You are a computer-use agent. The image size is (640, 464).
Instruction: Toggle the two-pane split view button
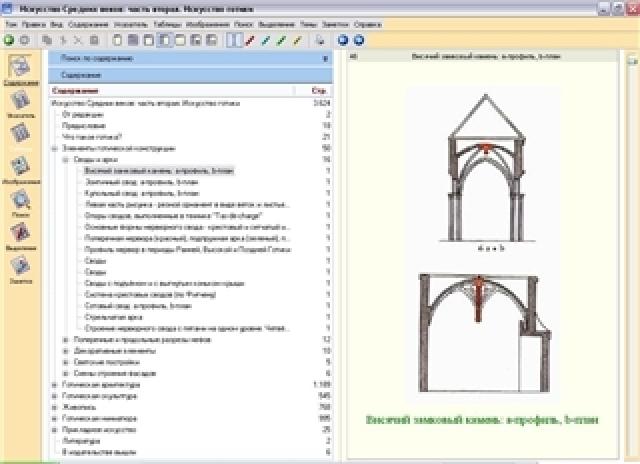[x=234, y=40]
